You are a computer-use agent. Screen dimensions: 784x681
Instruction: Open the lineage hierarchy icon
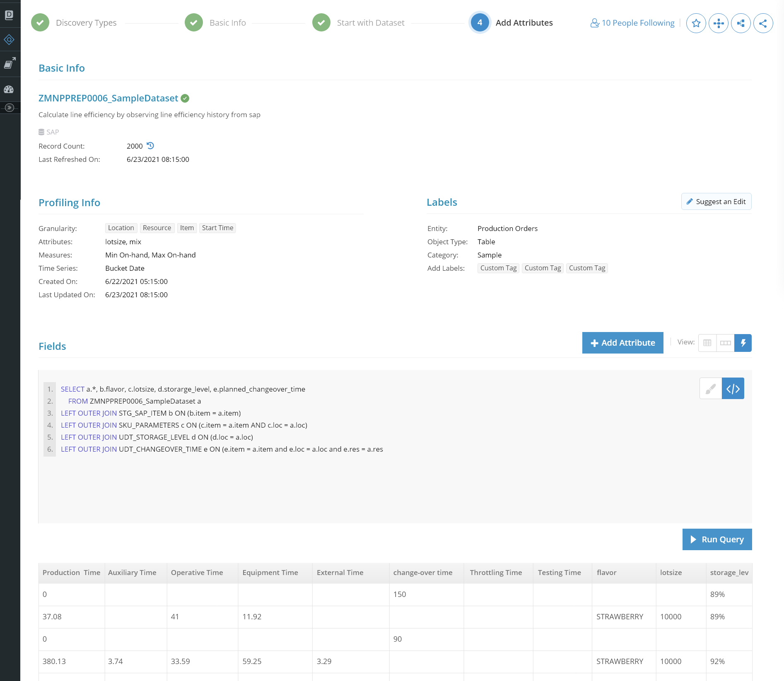741,23
